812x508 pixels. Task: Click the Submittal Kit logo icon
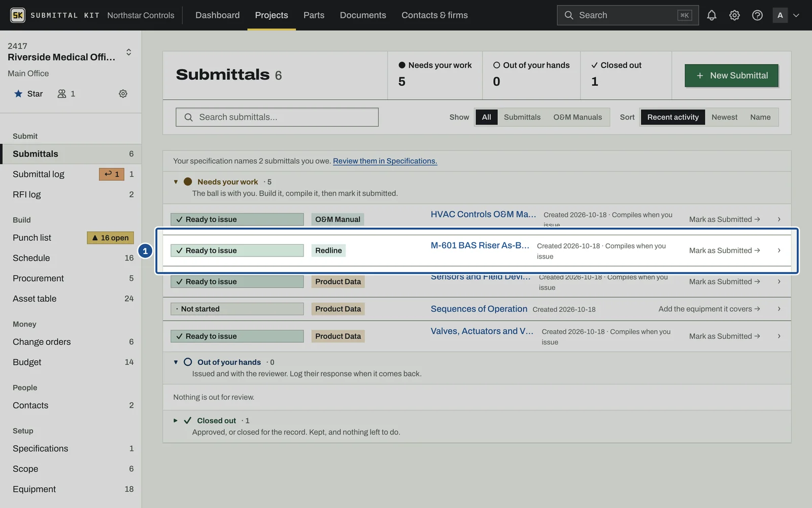point(18,15)
